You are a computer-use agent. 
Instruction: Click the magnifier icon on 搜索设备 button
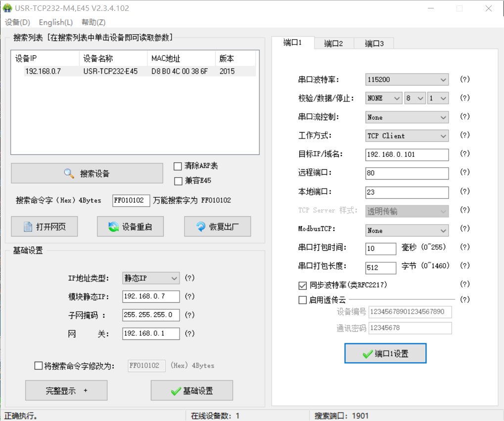69,173
